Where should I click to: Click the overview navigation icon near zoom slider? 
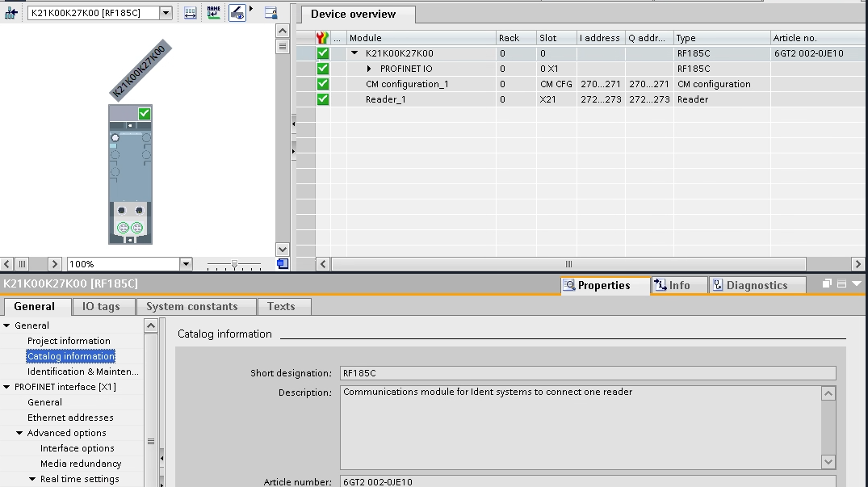click(x=283, y=264)
